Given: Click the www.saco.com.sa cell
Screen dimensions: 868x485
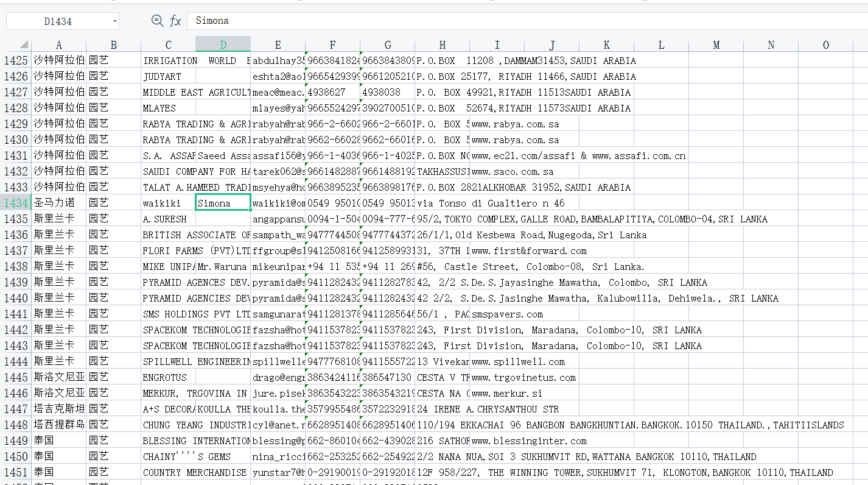Looking at the screenshot, I should 497,171.
